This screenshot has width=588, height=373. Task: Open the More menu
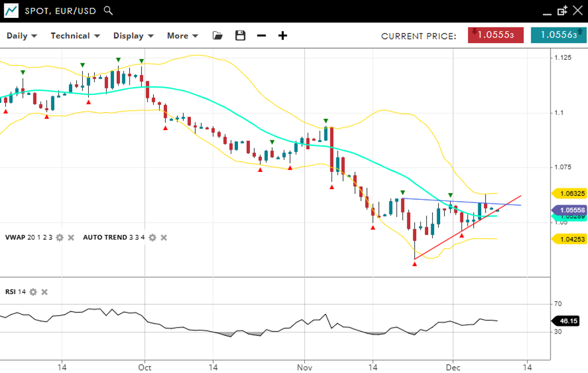182,36
